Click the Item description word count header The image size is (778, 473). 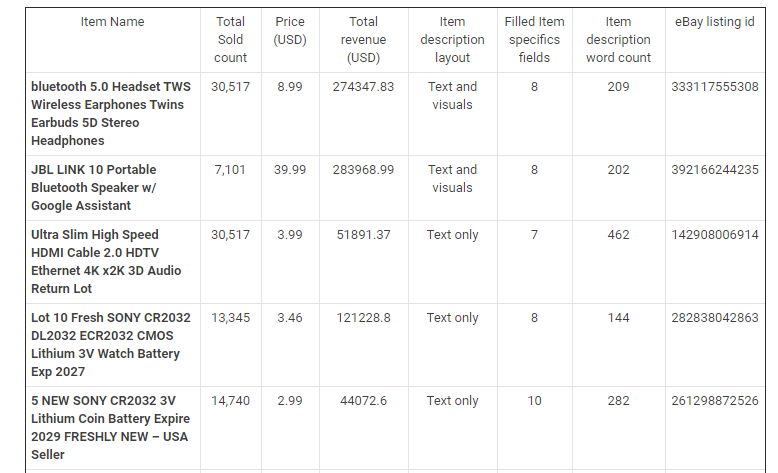tap(618, 40)
